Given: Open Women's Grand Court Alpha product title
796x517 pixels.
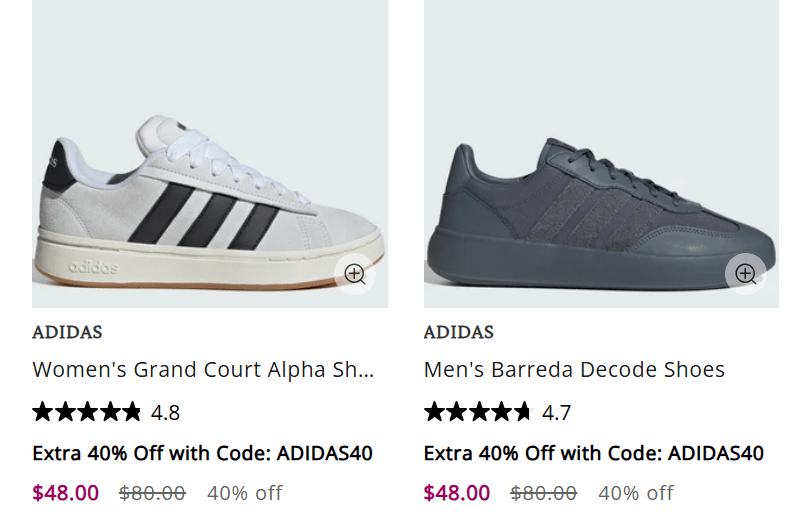Looking at the screenshot, I should coord(203,370).
